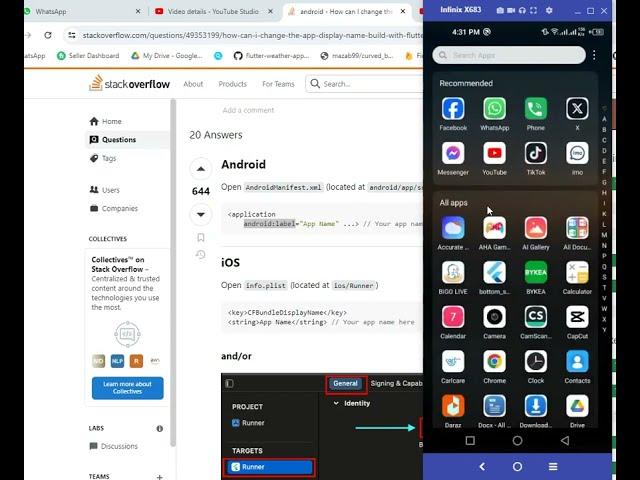Click Learn more about Collectives button
Screen dimensions: 640x480
(128, 388)
